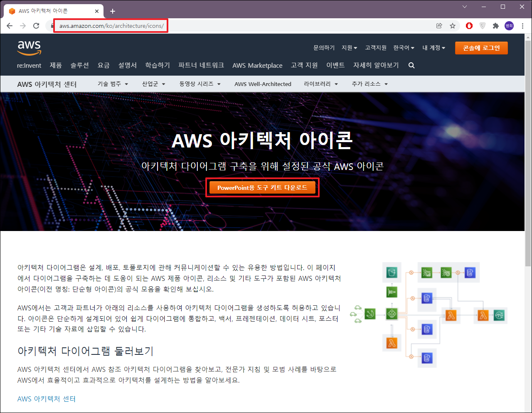Open the 설명서 menu
Screen dimensions: 532x413
click(x=127, y=65)
